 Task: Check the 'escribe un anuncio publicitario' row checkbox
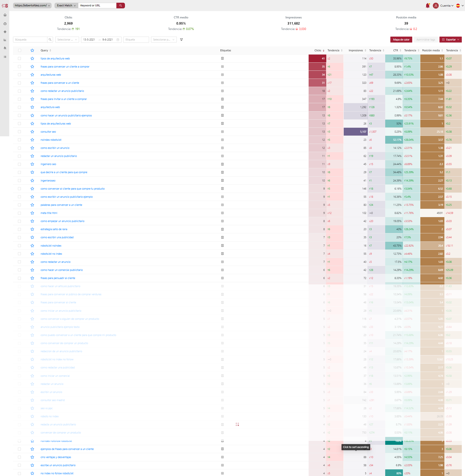19,465
